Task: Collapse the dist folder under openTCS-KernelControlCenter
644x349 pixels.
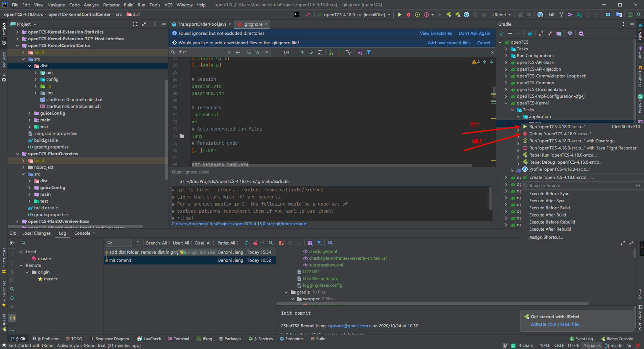Action: (x=29, y=66)
